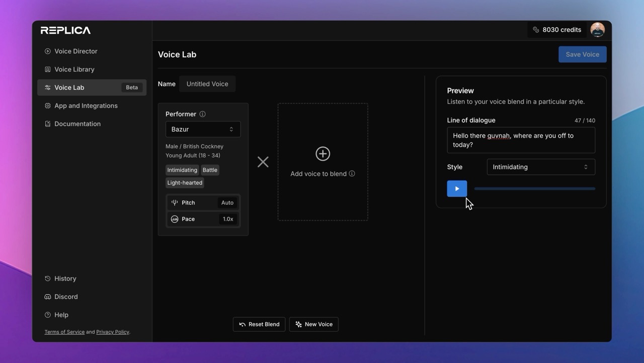
Task: Toggle the Intimidating performer tag
Action: [x=182, y=170]
